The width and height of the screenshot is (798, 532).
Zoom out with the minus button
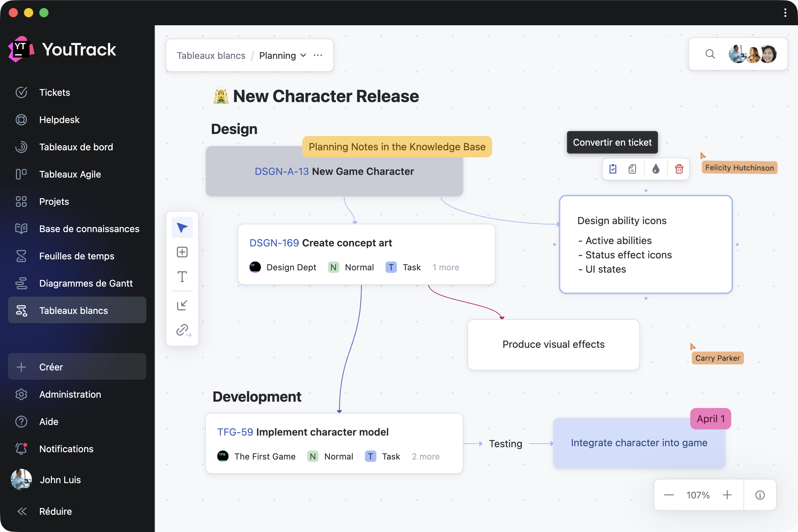(x=669, y=495)
